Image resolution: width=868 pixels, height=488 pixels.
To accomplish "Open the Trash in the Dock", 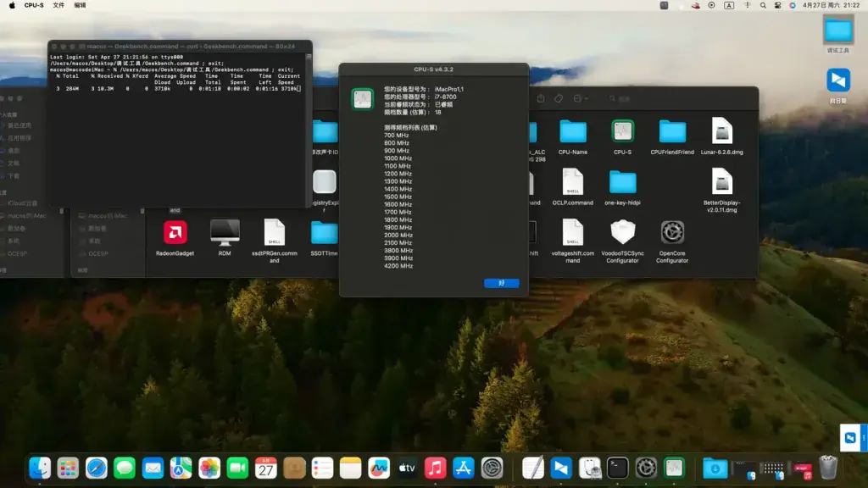I will click(x=828, y=468).
